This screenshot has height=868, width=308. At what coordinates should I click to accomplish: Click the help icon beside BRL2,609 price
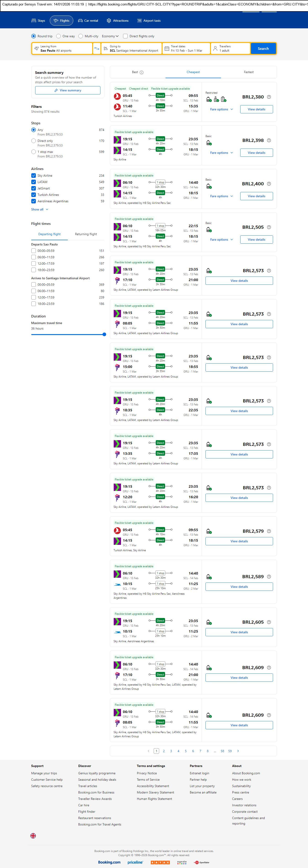tap(269, 668)
